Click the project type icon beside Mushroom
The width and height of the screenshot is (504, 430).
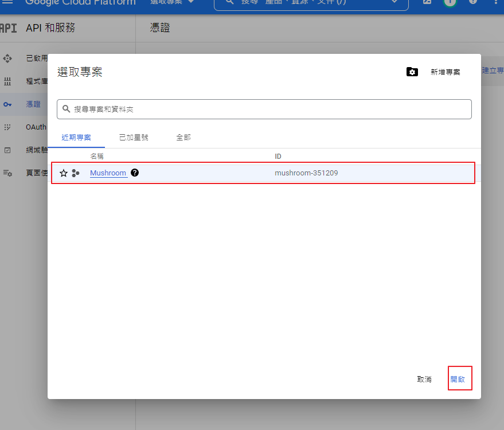coord(76,173)
